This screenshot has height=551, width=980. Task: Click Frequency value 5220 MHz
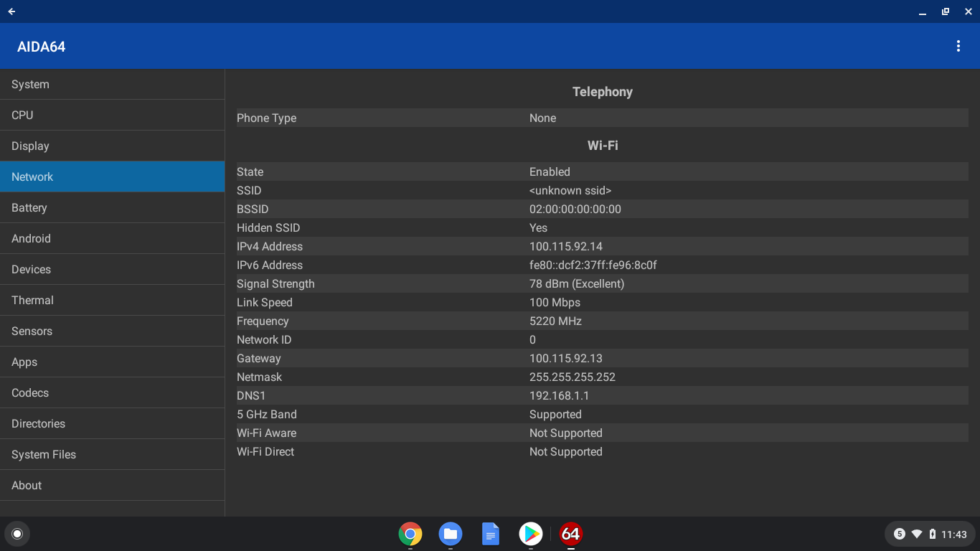pos(556,321)
